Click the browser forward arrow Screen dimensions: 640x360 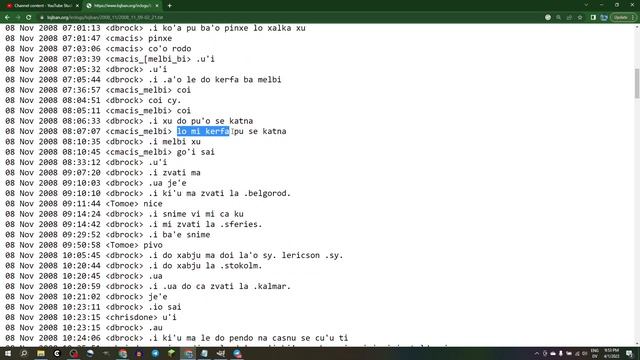18,18
